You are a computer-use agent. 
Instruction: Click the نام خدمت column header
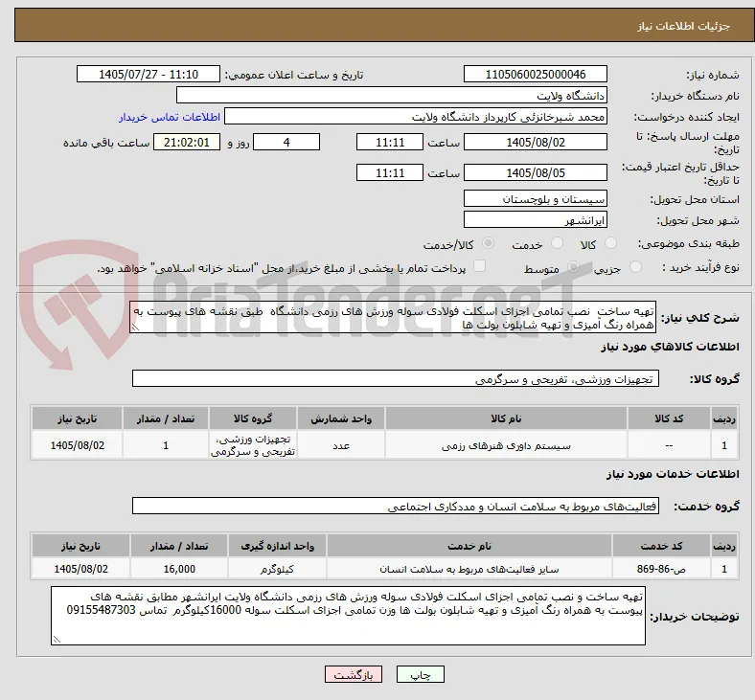coord(469,546)
